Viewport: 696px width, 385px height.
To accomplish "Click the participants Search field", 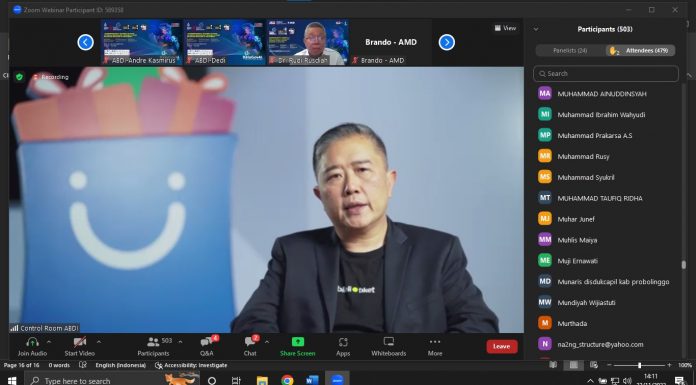I will tap(606, 74).
